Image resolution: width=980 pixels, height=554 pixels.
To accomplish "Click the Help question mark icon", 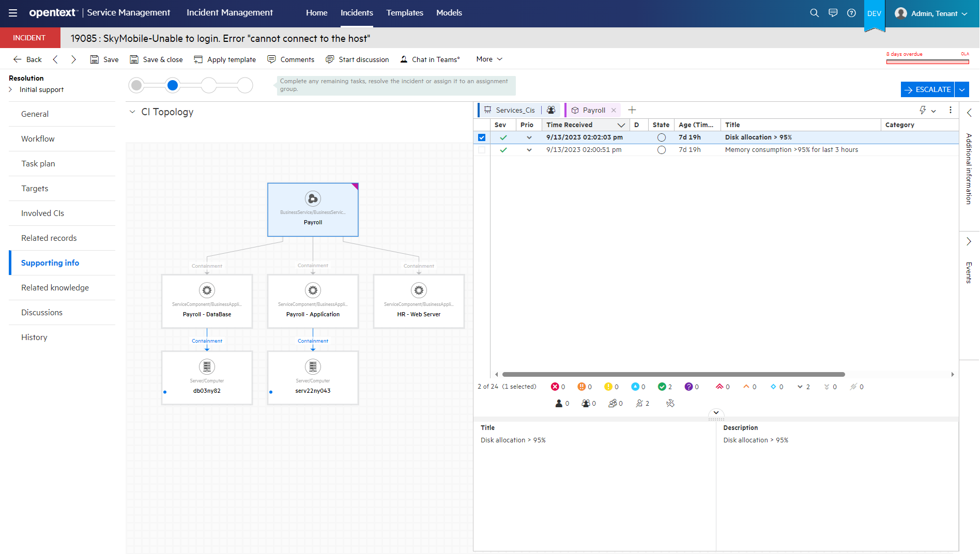I will pyautogui.click(x=851, y=13).
